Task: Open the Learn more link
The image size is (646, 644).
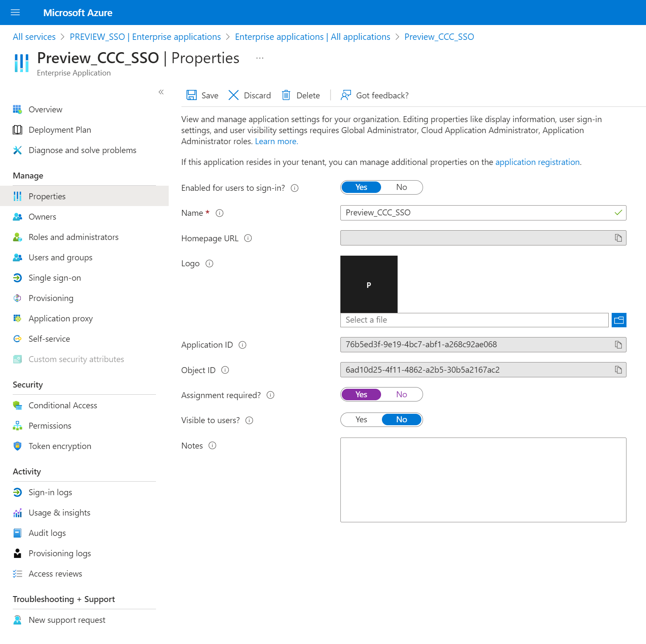Action: click(x=276, y=141)
